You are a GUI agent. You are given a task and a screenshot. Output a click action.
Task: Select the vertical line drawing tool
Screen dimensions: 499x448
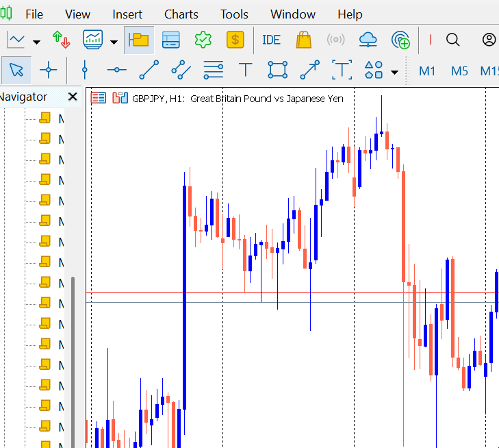85,70
